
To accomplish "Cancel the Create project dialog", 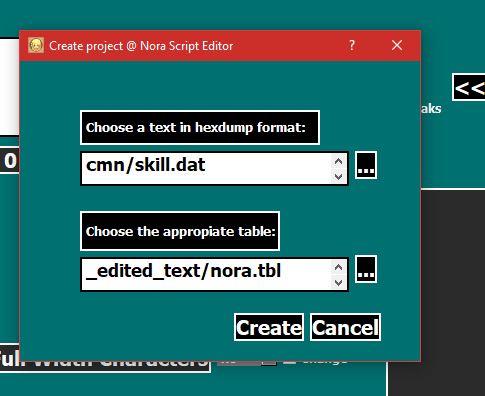I will click(x=345, y=327).
